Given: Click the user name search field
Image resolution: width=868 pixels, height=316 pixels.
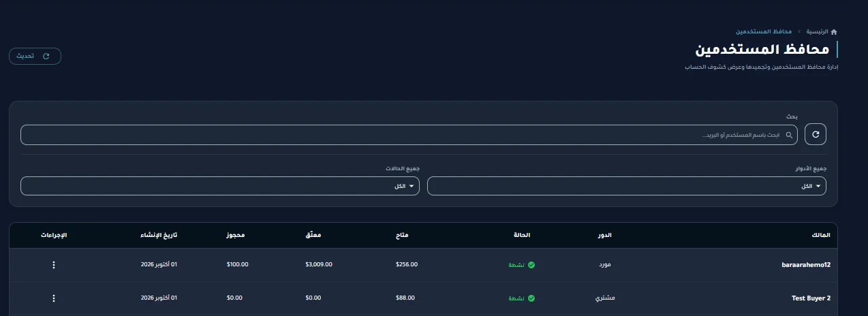Looking at the screenshot, I should pos(409,135).
